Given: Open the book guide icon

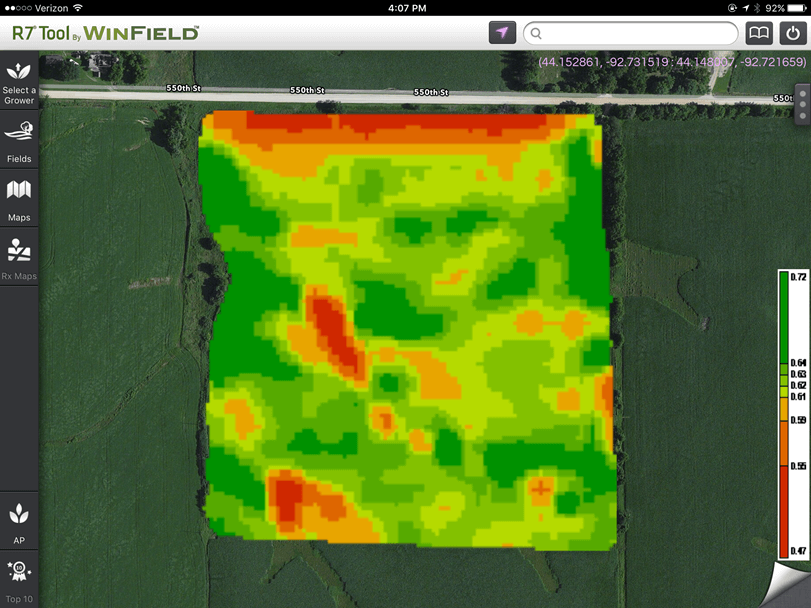Looking at the screenshot, I should click(759, 32).
